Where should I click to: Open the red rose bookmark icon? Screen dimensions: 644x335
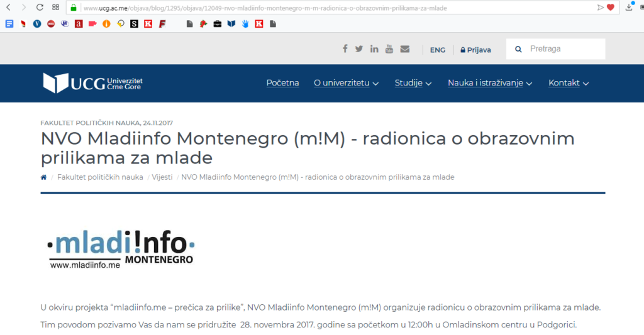(x=204, y=24)
